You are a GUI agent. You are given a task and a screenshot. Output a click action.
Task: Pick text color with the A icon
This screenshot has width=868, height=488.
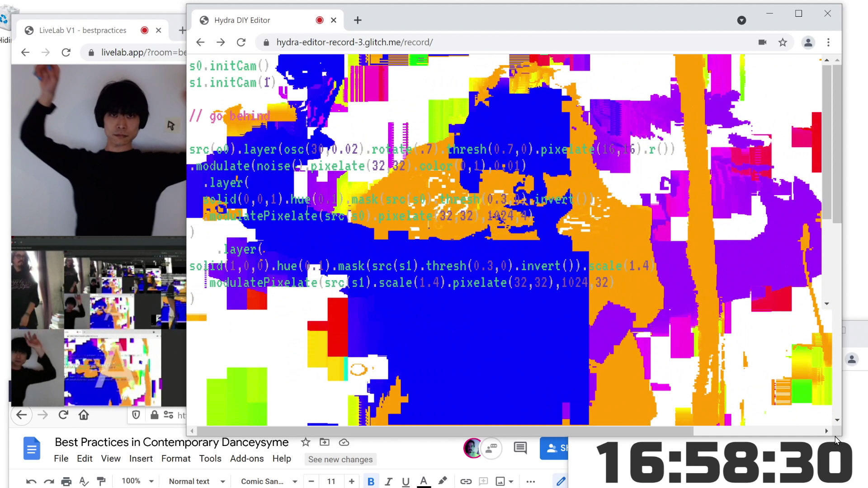pyautogui.click(x=424, y=481)
